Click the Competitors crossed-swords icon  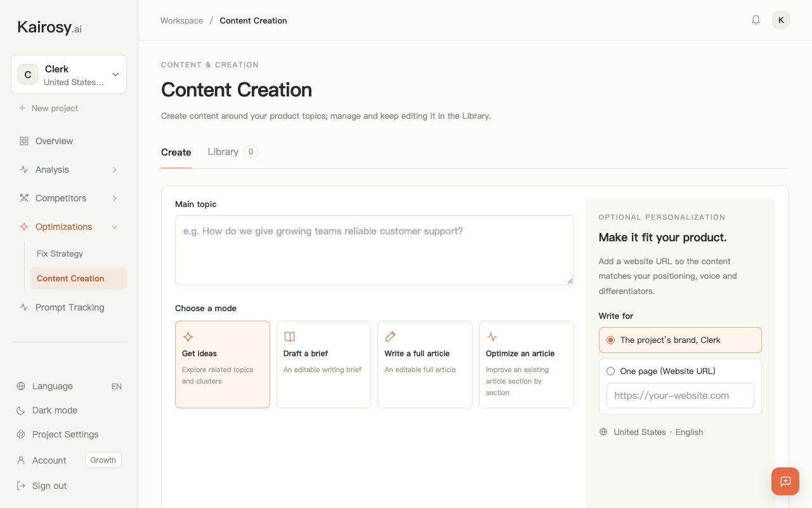coord(24,198)
